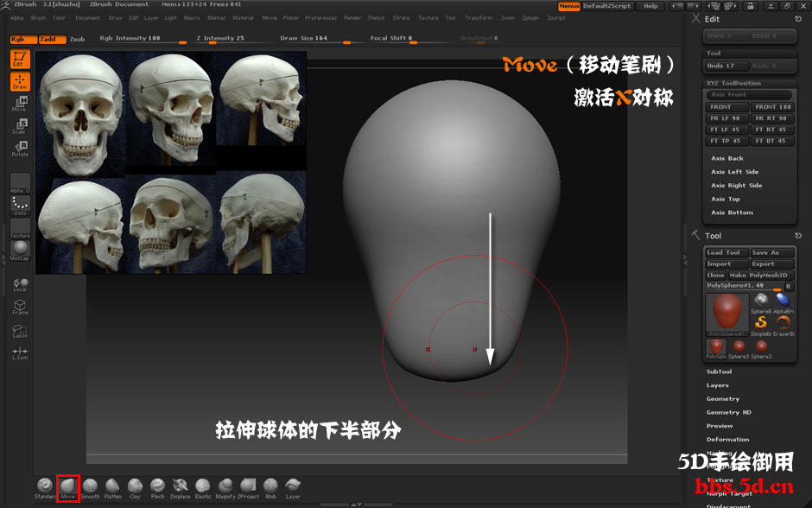Toggle L.Sym local symmetry

coord(20,353)
